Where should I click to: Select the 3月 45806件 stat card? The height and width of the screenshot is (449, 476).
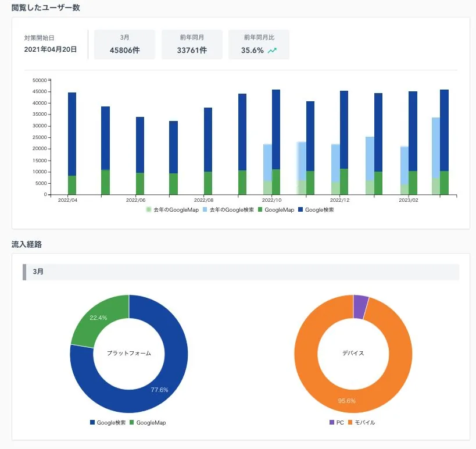tap(124, 44)
